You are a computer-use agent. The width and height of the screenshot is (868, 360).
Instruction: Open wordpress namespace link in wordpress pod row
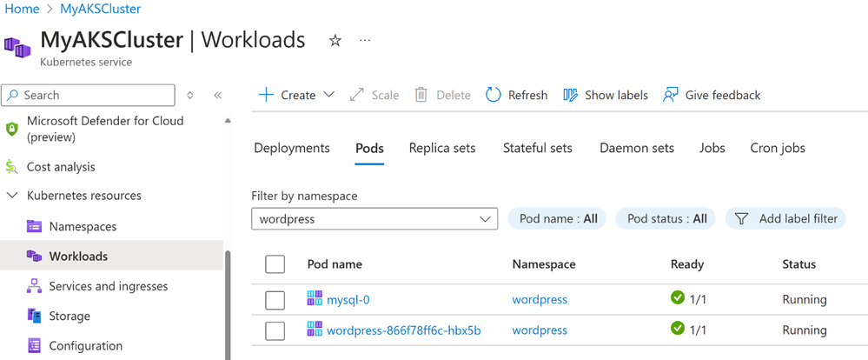tap(540, 330)
